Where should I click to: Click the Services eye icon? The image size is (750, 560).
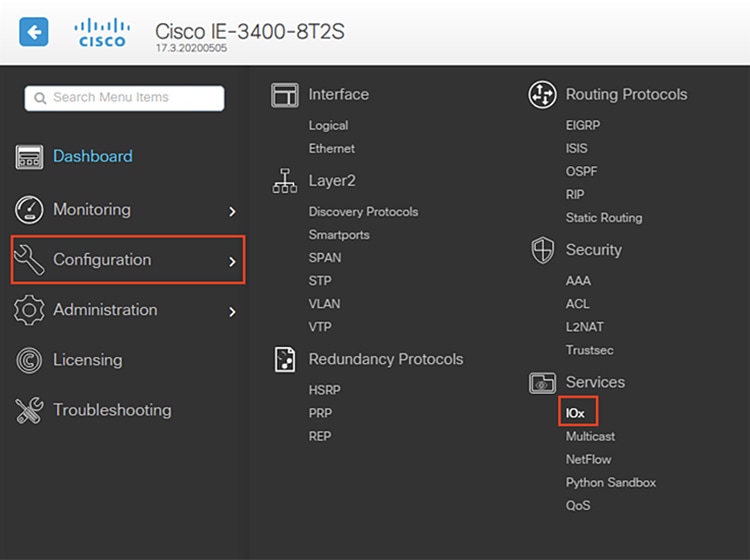click(542, 383)
